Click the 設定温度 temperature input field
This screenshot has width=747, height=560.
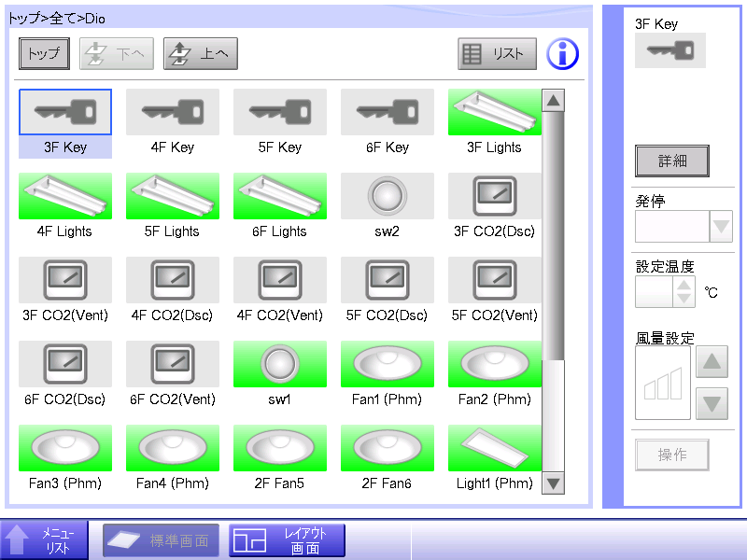[x=655, y=292]
